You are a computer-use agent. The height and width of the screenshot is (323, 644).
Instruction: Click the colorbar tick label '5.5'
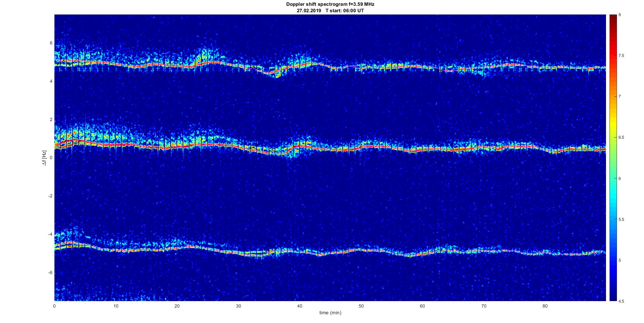click(621, 220)
